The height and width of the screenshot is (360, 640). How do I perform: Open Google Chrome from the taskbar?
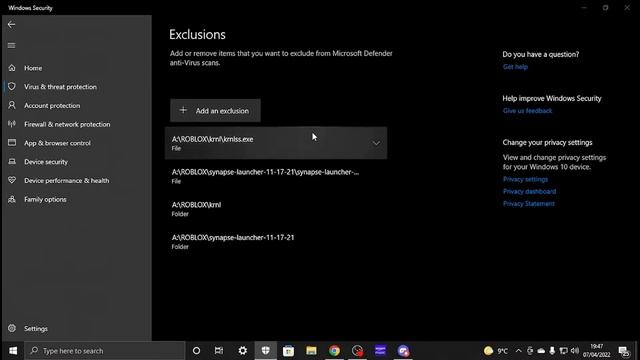pos(334,351)
